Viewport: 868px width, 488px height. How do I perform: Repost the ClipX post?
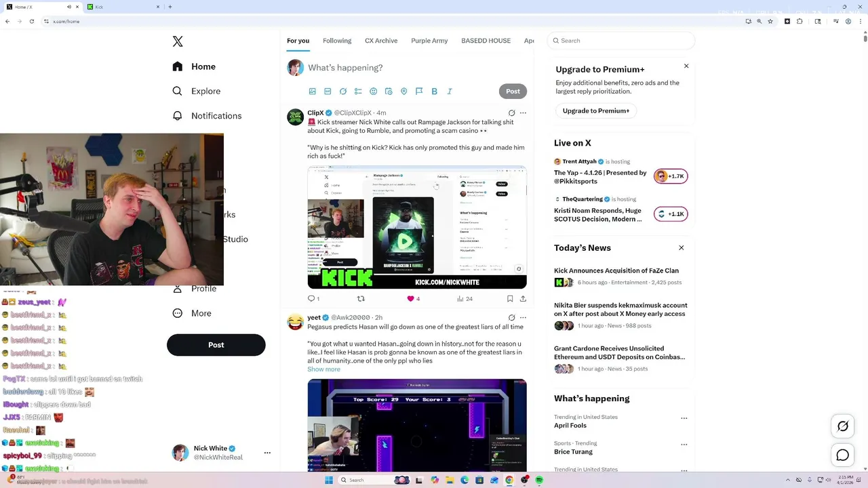[361, 298]
